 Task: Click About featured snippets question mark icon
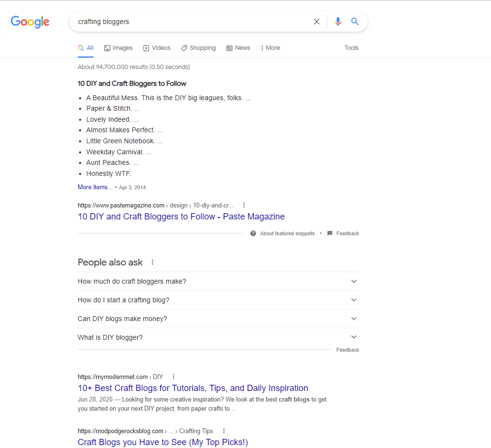[253, 233]
